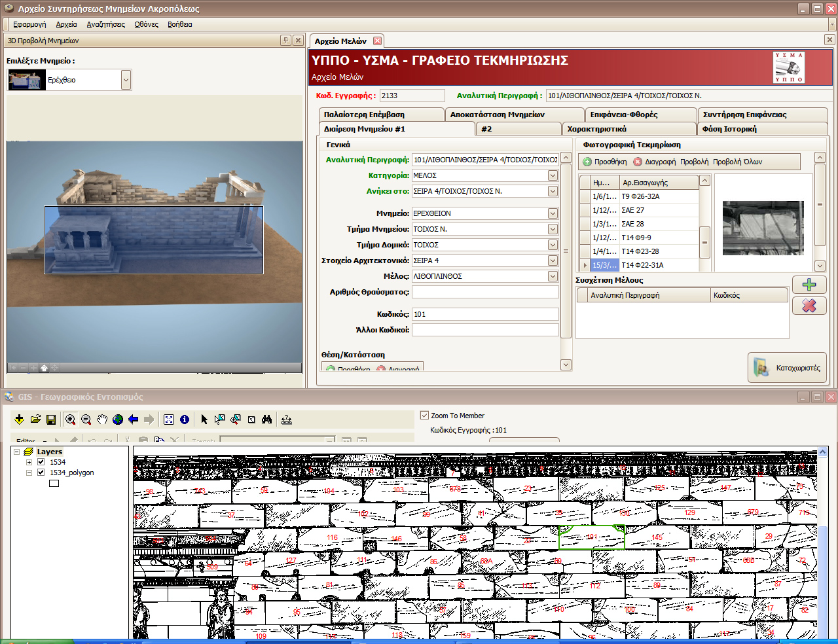Expand the 1534 layer tree node
The width and height of the screenshot is (838, 644).
tap(29, 462)
